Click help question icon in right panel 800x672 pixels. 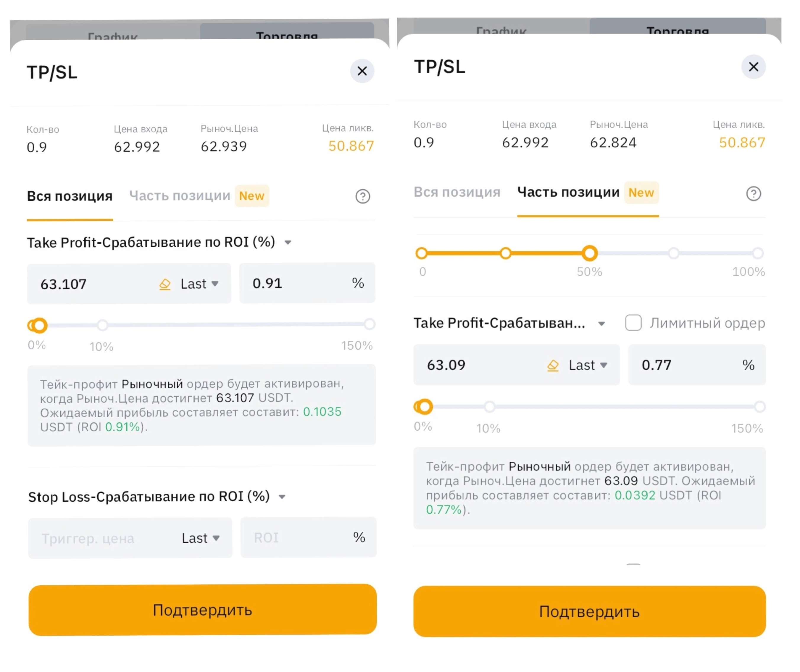tap(753, 193)
